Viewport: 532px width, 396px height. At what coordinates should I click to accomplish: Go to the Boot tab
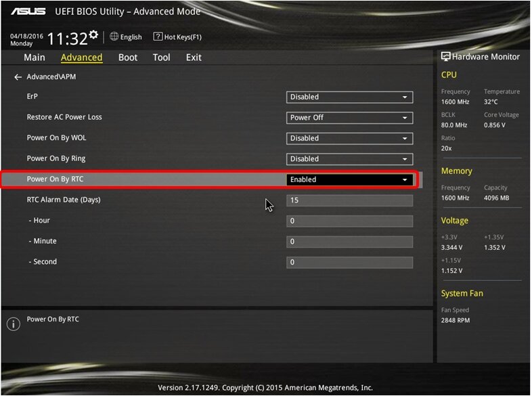click(x=128, y=58)
